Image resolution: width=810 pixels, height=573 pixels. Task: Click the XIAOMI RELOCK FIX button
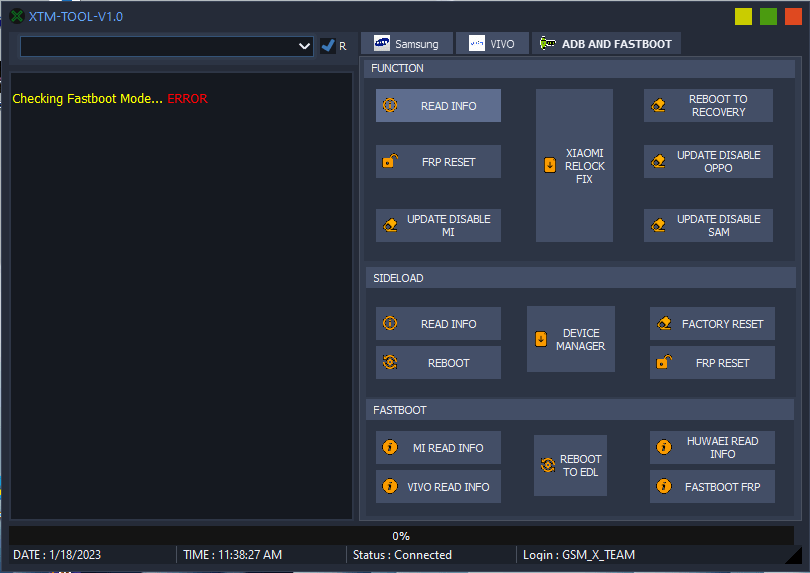coord(574,165)
